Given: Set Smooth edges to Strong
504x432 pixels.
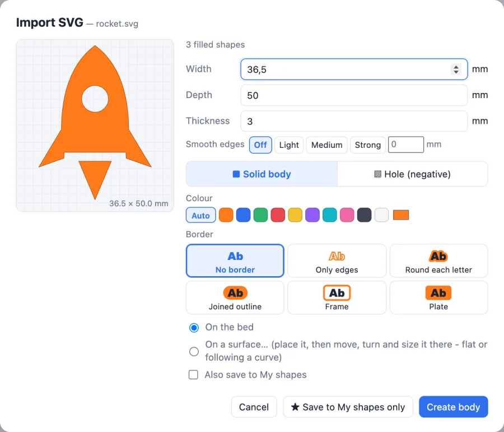Looking at the screenshot, I should tap(368, 145).
